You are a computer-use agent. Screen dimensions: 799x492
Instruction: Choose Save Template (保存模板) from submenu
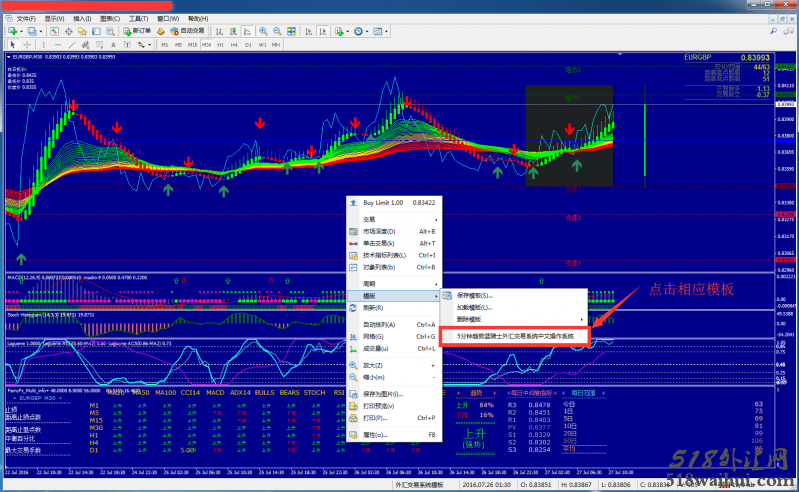(x=475, y=295)
